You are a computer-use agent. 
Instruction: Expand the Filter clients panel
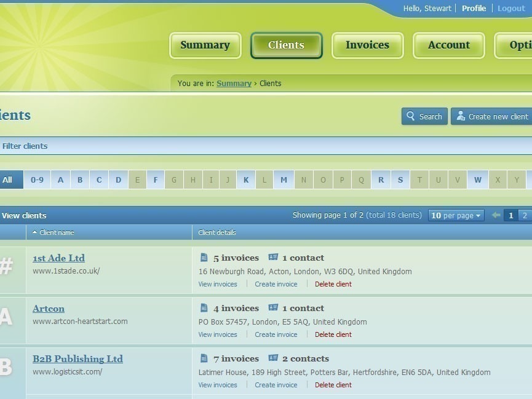[x=25, y=146]
